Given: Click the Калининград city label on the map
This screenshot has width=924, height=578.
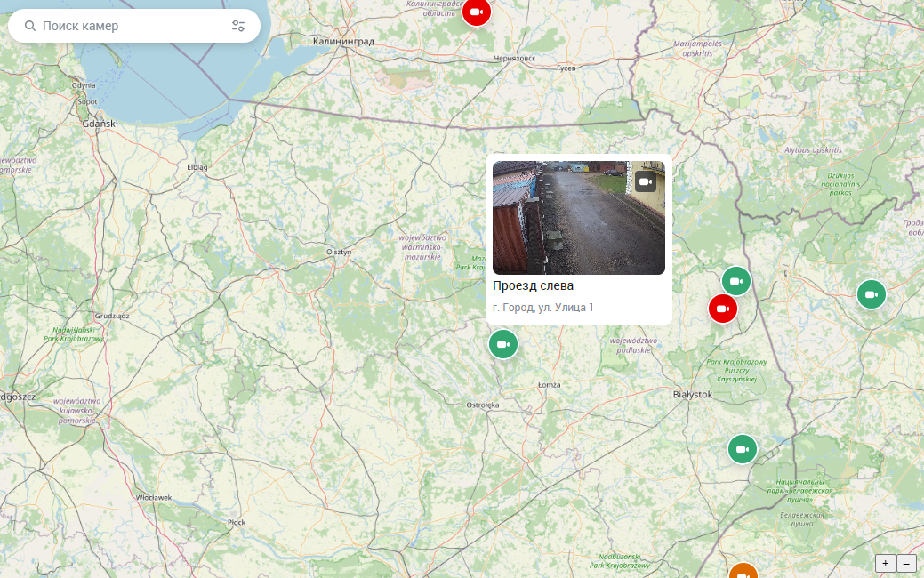Looking at the screenshot, I should coord(343,41).
